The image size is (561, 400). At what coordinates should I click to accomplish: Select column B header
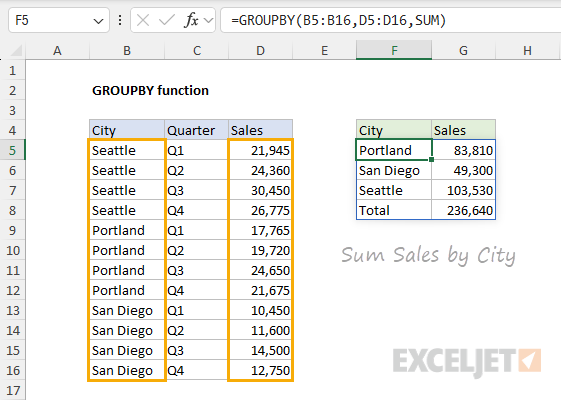[127, 50]
